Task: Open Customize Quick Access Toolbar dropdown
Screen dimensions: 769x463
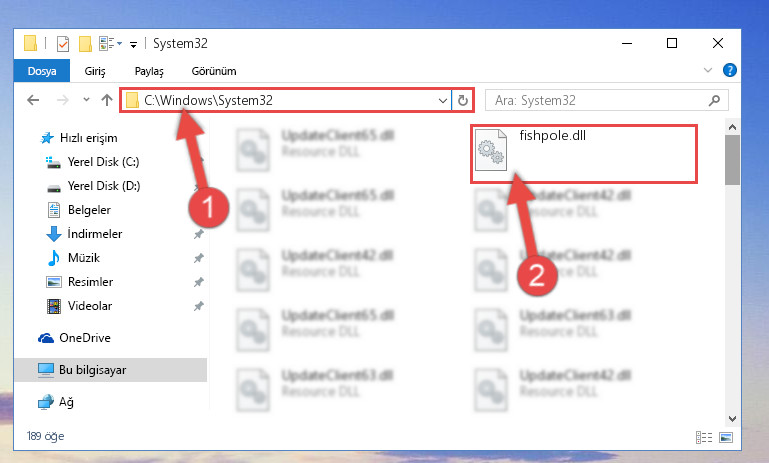Action: point(133,45)
